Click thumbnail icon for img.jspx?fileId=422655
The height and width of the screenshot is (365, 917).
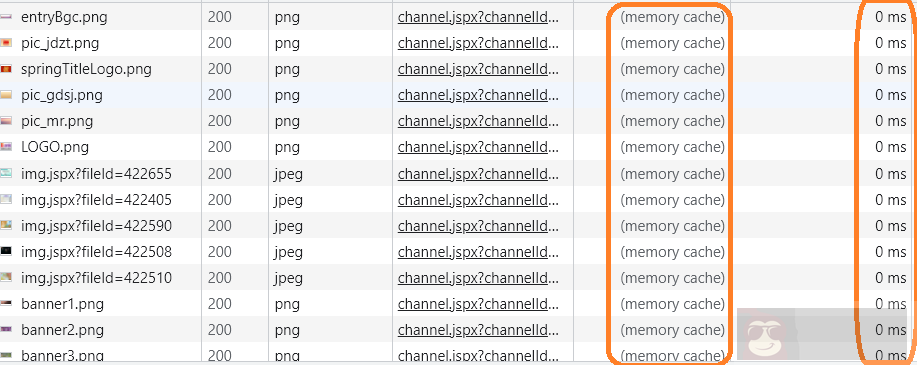[x=6, y=174]
